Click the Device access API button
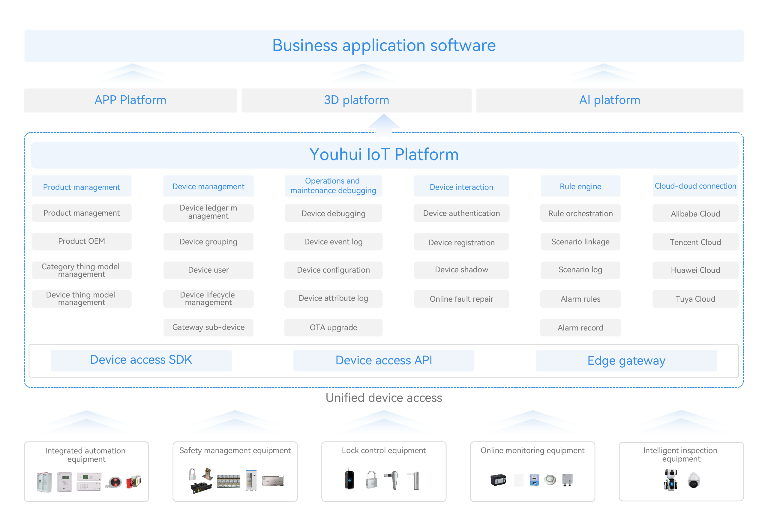The height and width of the screenshot is (532, 768). (x=383, y=360)
